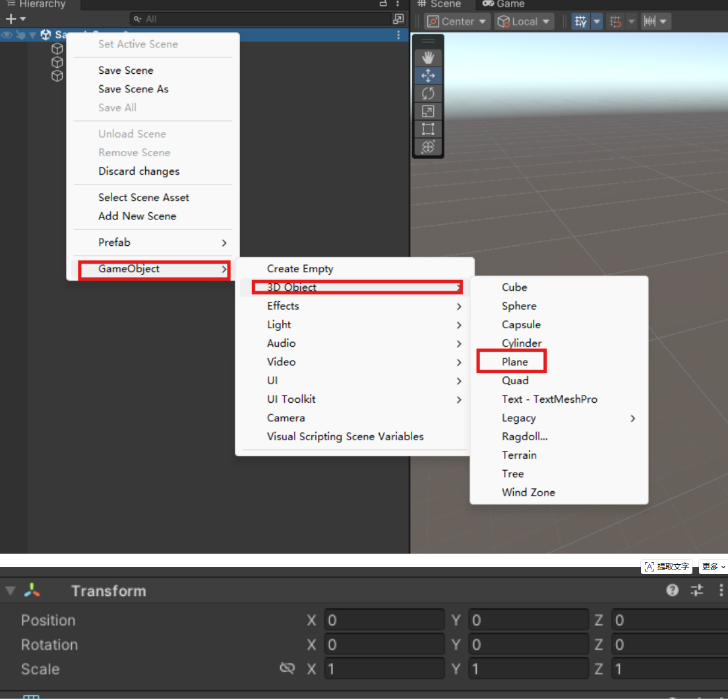
Task: Open Transform component help reference
Action: (x=673, y=591)
